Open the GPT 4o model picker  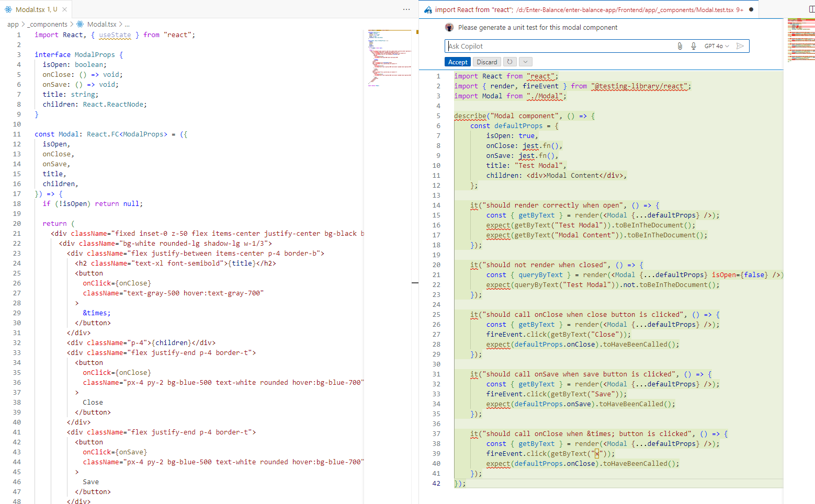click(x=716, y=46)
